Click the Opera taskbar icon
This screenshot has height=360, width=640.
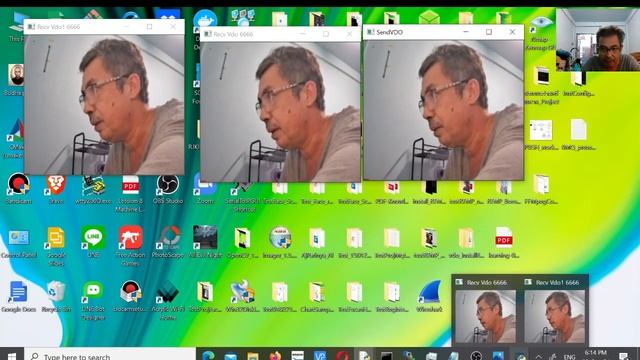click(342, 356)
